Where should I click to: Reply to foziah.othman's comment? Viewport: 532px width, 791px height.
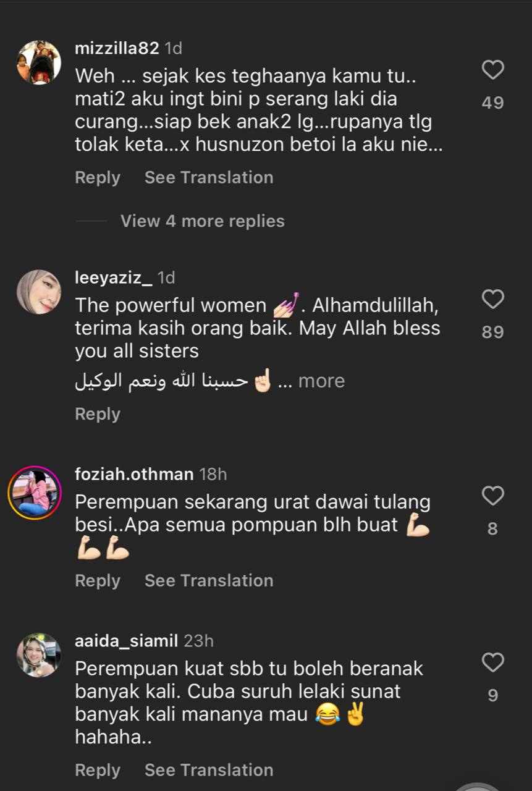(98, 581)
